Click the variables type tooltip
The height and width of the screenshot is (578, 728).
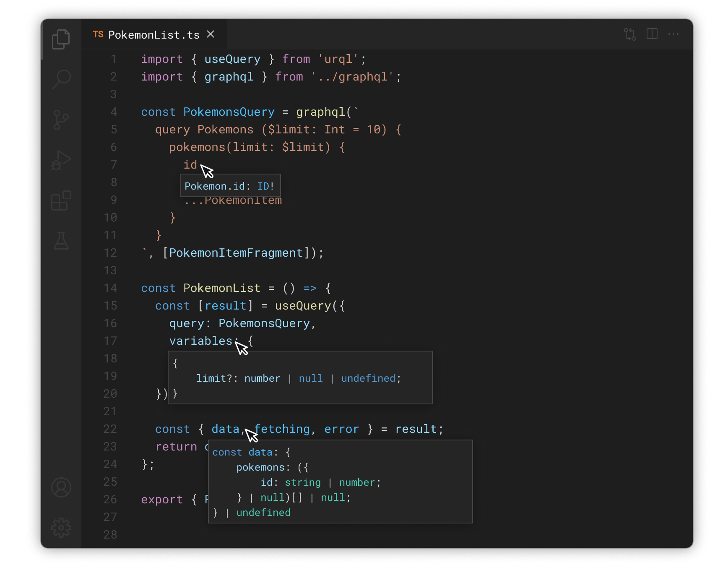click(x=299, y=378)
